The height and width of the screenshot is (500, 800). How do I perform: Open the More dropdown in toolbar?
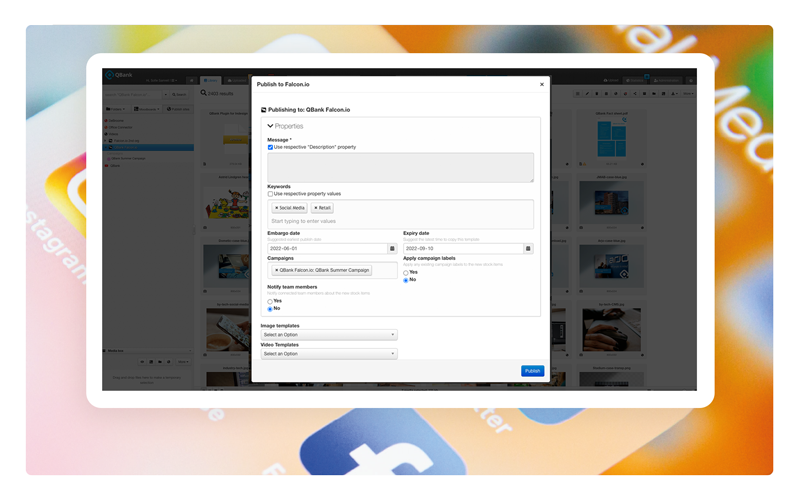pos(688,94)
